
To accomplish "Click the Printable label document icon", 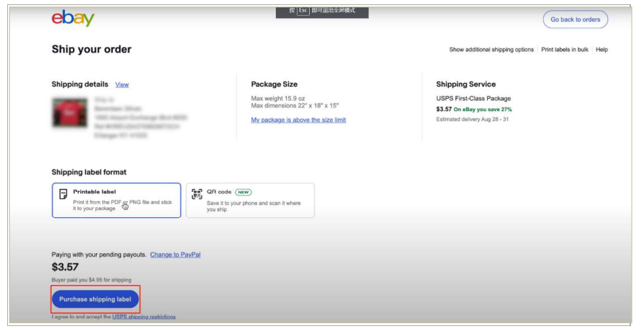I will 63,194.
